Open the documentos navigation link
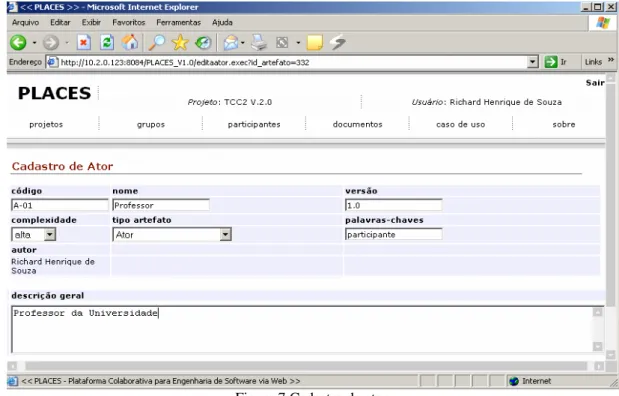Image resolution: width=619 pixels, height=396 pixels. [357, 124]
